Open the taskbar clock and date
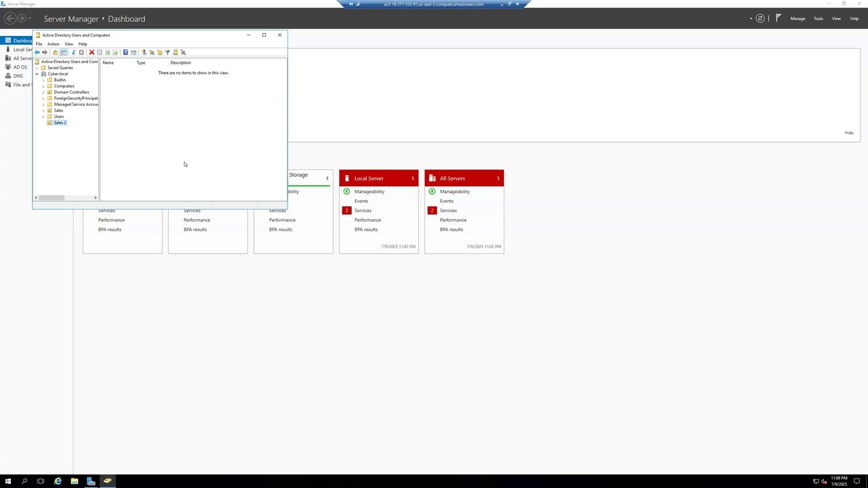868x488 pixels. point(839,481)
